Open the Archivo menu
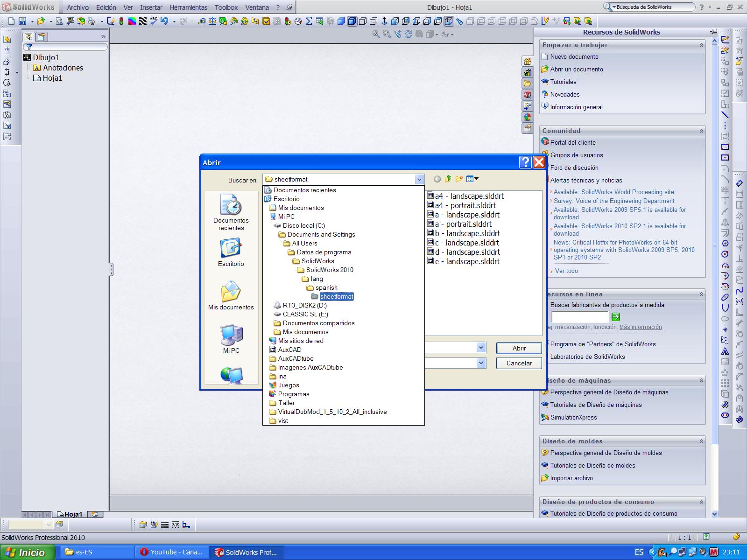The width and height of the screenshot is (747, 560). click(x=78, y=7)
